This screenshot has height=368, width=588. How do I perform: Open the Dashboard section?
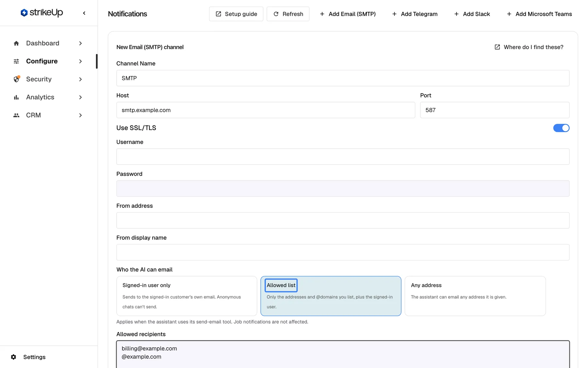point(48,43)
